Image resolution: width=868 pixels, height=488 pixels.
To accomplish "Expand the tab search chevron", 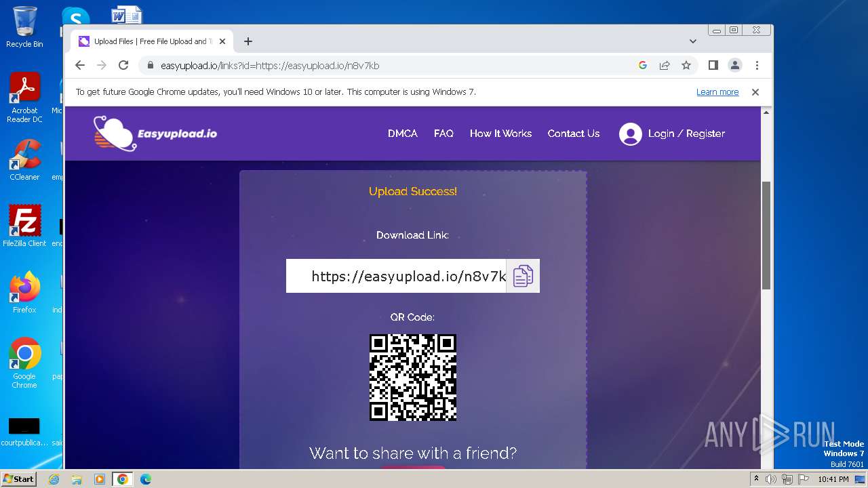I will [x=692, y=41].
